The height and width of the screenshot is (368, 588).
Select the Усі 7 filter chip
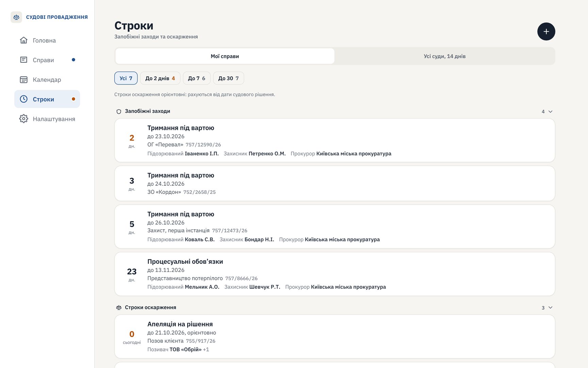coord(126,78)
